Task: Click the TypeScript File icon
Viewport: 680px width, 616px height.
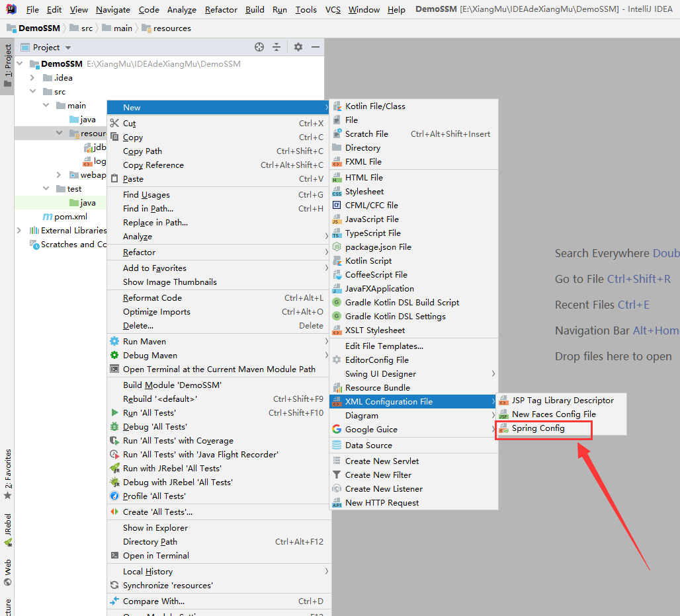Action: [337, 233]
